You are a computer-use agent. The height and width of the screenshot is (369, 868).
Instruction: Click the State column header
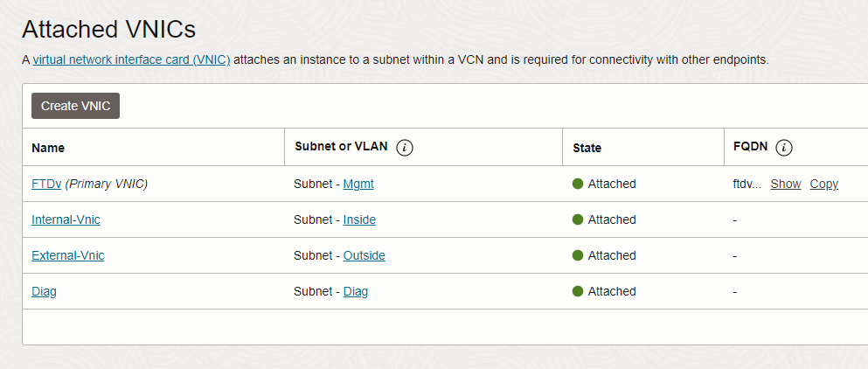click(587, 148)
